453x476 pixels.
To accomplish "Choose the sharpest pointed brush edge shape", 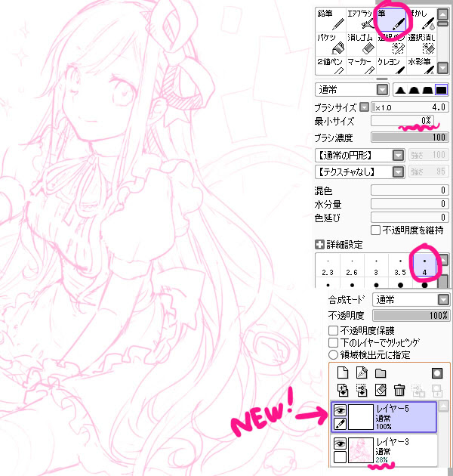I will 400,90.
